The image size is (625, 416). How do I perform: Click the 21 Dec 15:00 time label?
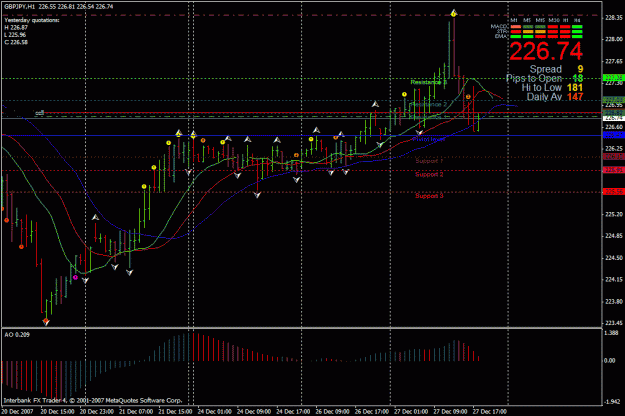tap(175, 411)
